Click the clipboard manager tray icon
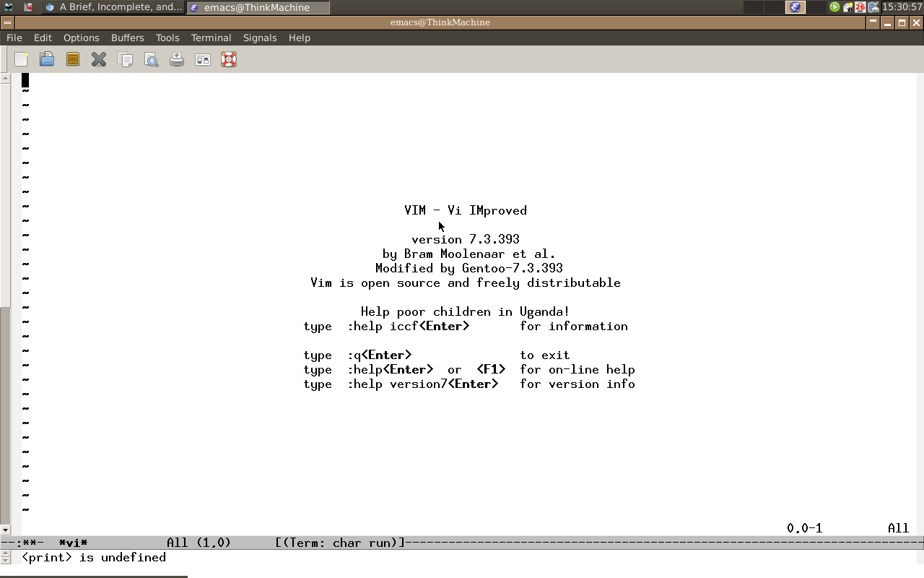The width and height of the screenshot is (924, 578). click(x=873, y=7)
